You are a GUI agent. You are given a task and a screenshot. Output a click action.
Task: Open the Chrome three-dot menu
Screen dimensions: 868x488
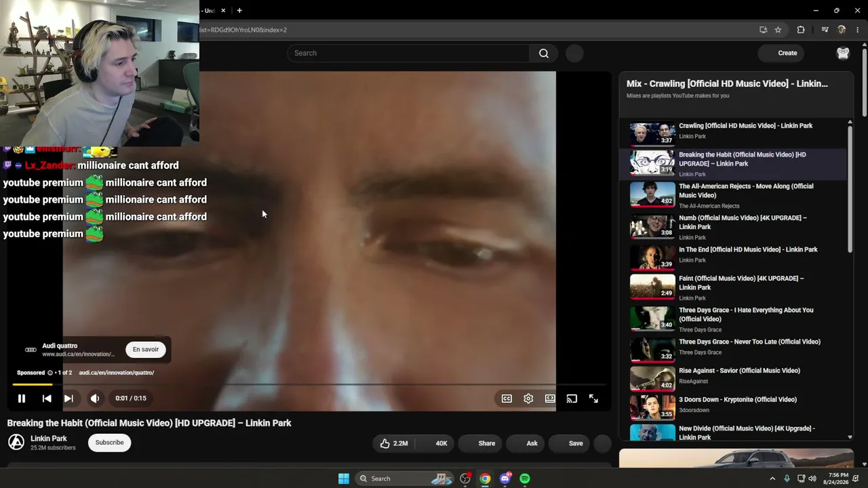coord(858,30)
